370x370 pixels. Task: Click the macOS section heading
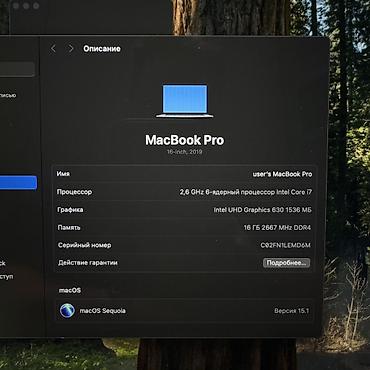70,290
